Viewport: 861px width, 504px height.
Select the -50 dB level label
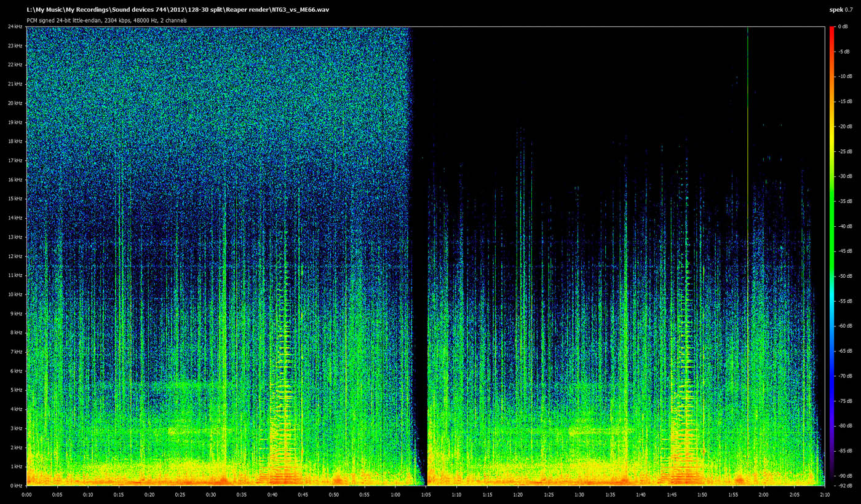coord(844,276)
